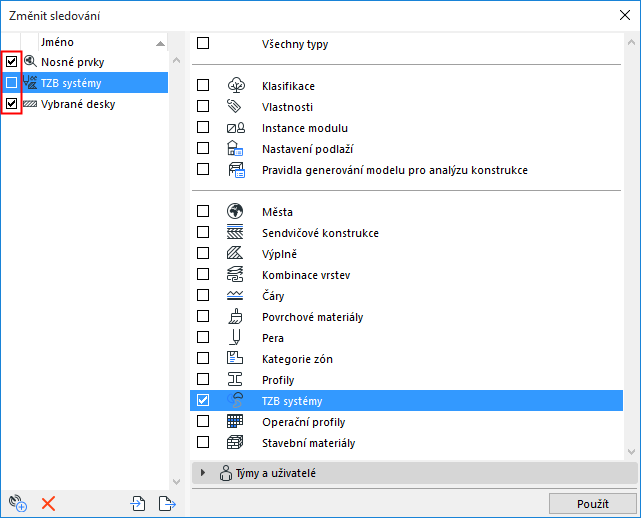
Task: Click the Stavební materiály brick icon
Action: coord(235,442)
